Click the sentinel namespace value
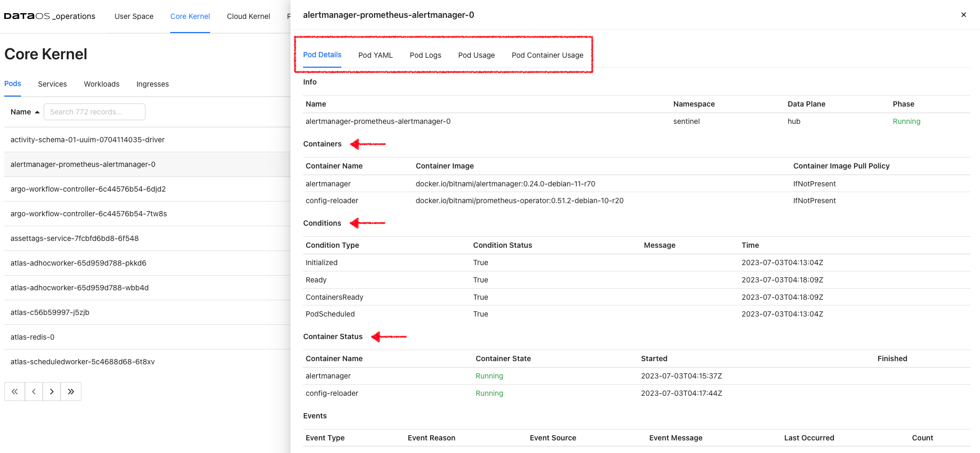 686,121
